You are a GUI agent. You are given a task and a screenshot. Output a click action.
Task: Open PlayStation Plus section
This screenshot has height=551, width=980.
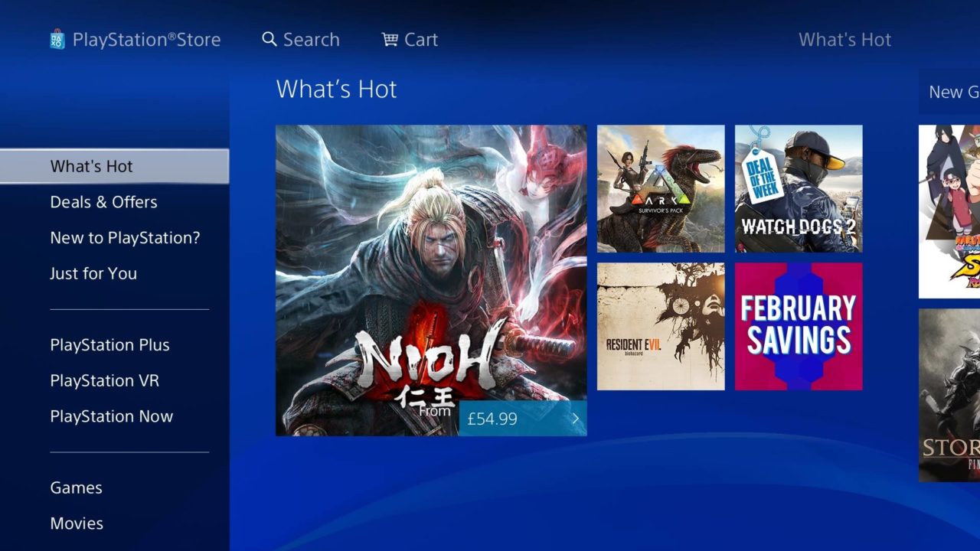109,345
